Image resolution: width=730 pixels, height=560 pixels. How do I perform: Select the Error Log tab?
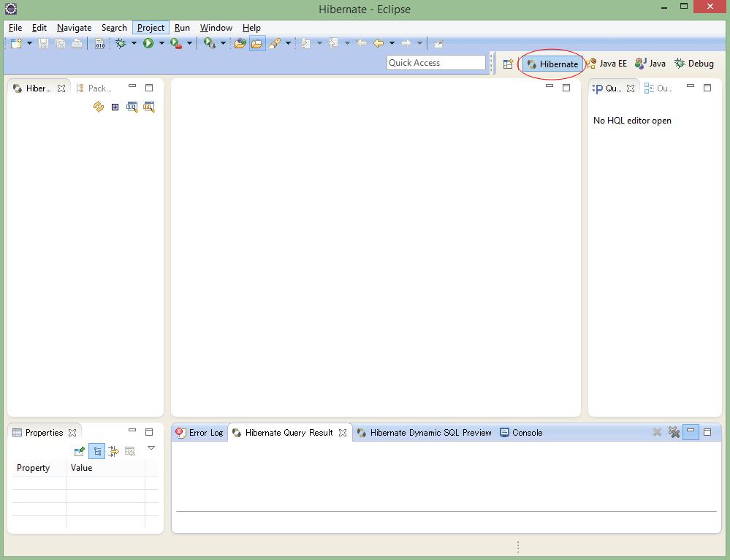[199, 432]
